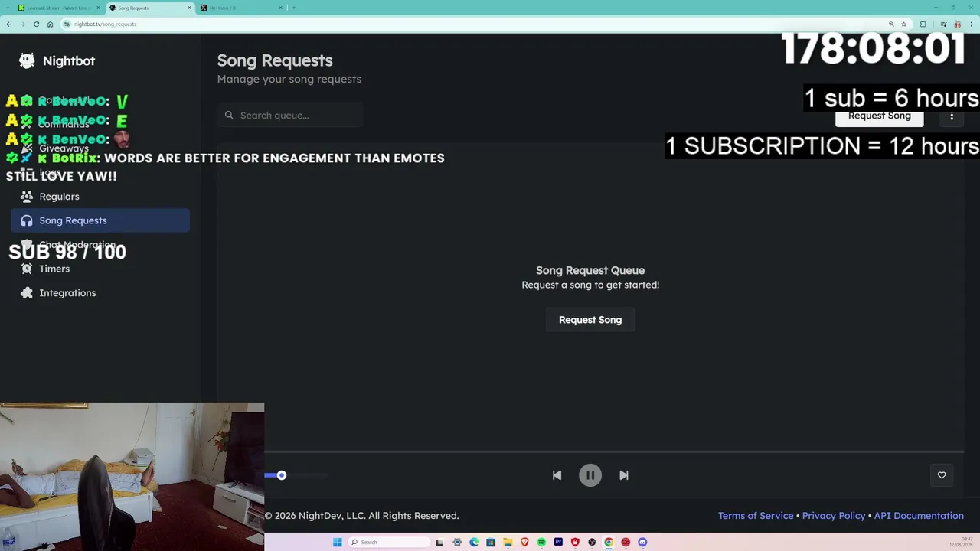Open Settings from the taskbar
The width and height of the screenshot is (980, 551).
coord(457,542)
